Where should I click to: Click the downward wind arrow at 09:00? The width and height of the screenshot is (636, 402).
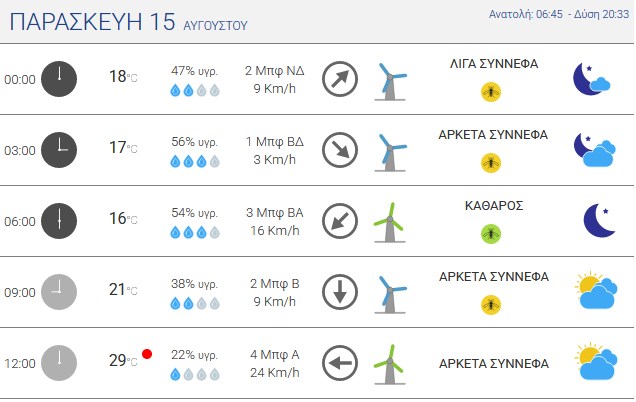click(340, 292)
